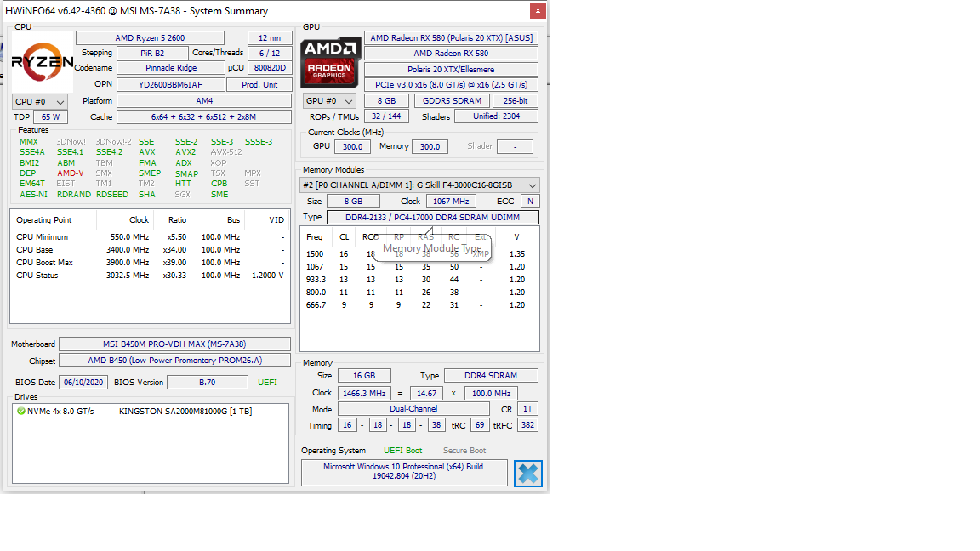Select the CPU Minimum operating point row
Viewport: 980px width, 551px height.
point(150,236)
